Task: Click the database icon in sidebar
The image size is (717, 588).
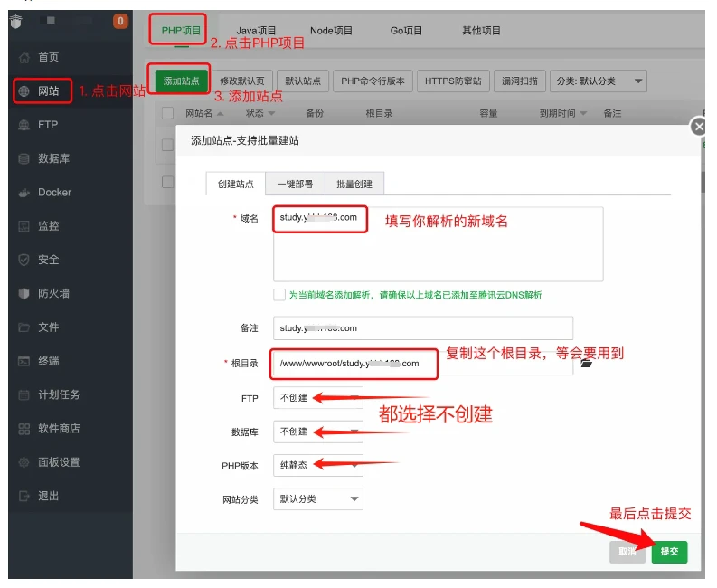Action: point(24,159)
